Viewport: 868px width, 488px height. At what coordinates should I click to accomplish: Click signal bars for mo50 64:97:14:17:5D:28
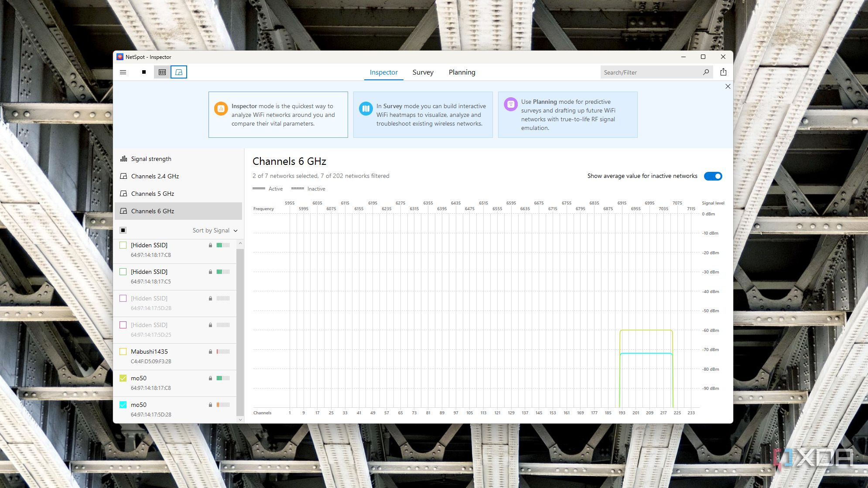[x=223, y=405]
